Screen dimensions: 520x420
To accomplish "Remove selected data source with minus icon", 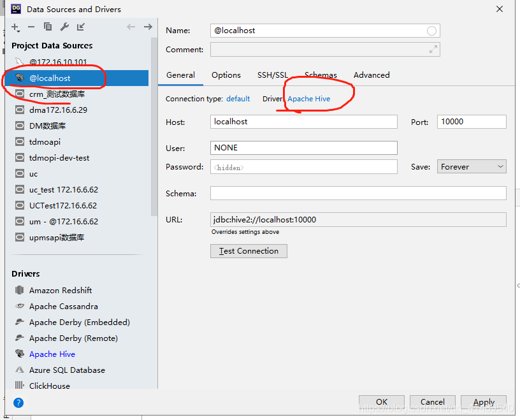I will click(x=31, y=27).
